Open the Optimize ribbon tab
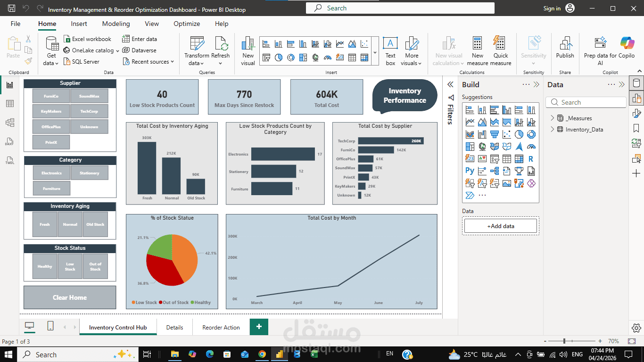The image size is (644, 362). point(187,24)
